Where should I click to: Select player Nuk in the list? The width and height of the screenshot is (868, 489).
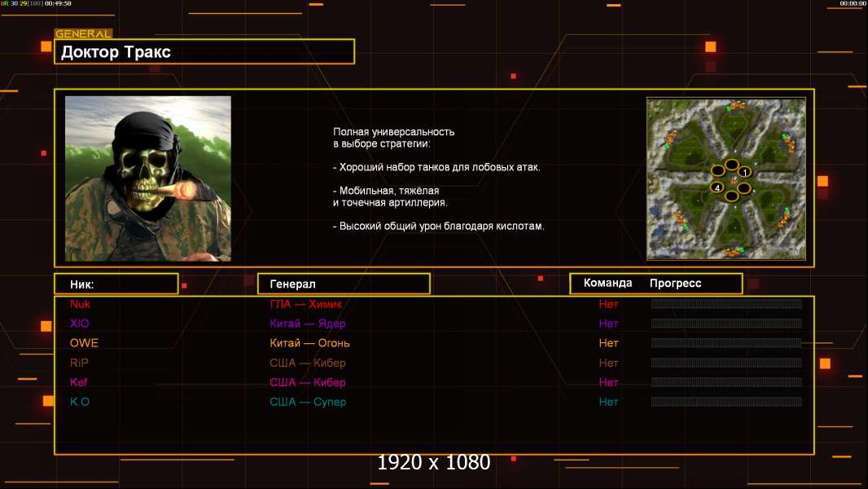click(80, 304)
